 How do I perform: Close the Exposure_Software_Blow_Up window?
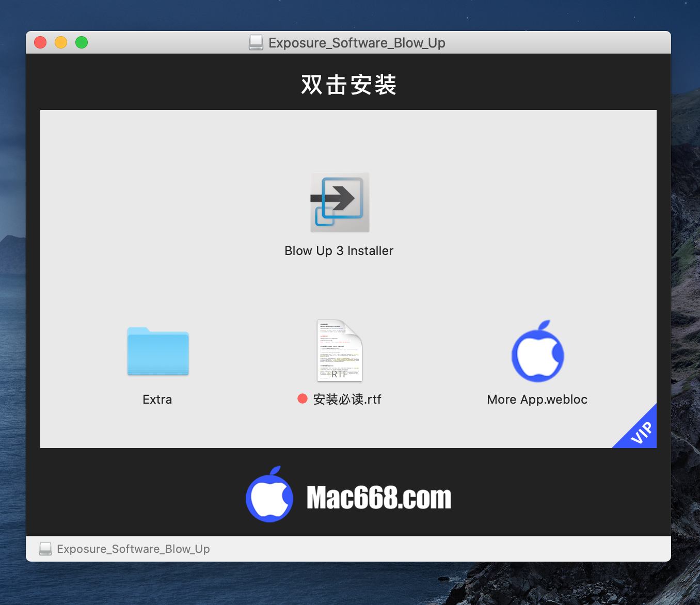pos(40,42)
